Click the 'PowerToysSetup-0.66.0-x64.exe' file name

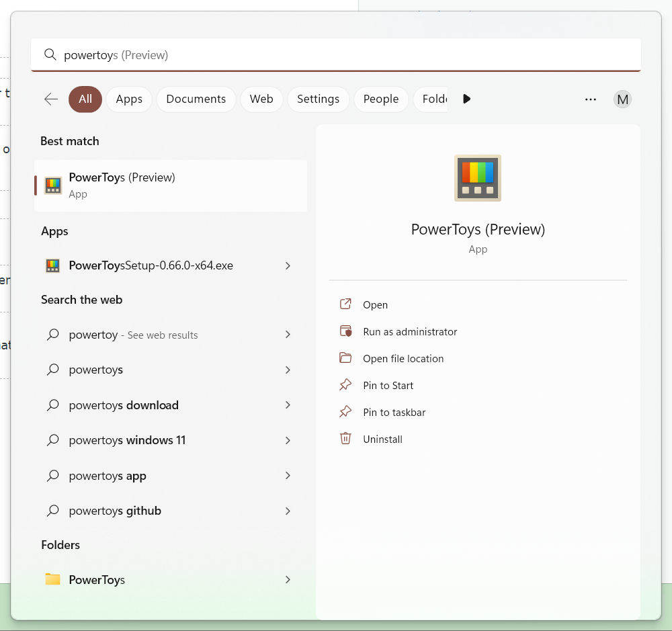pos(151,266)
